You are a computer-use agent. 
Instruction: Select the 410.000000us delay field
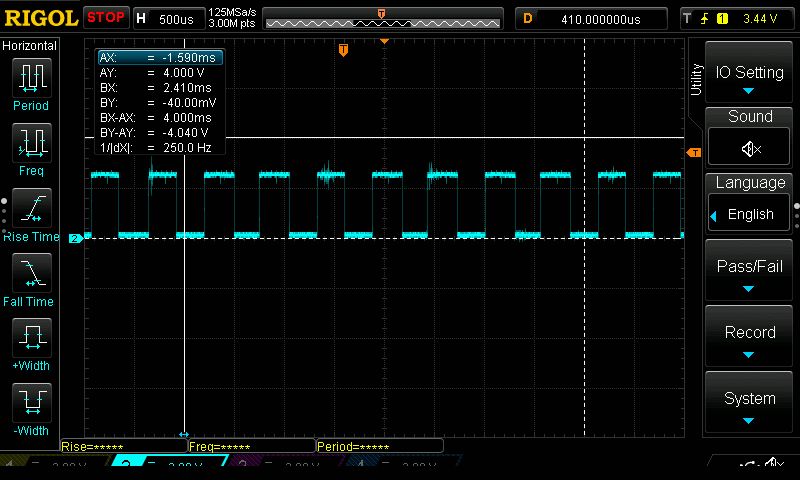591,19
